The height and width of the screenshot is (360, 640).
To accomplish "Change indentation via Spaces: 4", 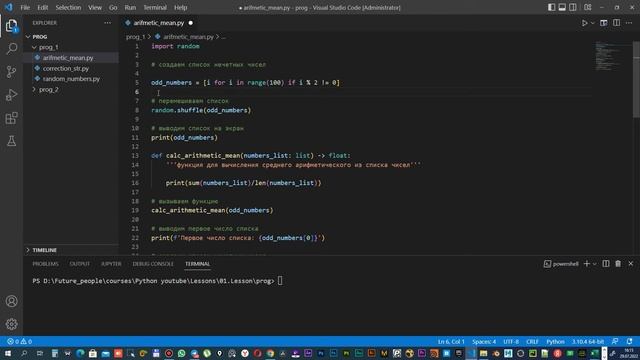I will coord(484,341).
